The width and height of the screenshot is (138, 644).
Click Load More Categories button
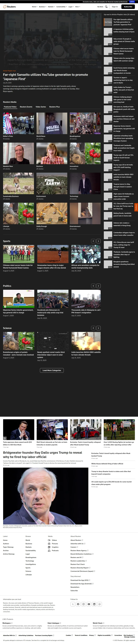point(52,370)
